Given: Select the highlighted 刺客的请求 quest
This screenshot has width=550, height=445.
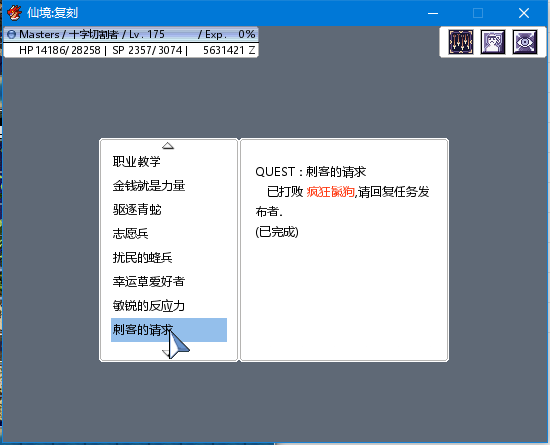Looking at the screenshot, I should click(169, 330).
